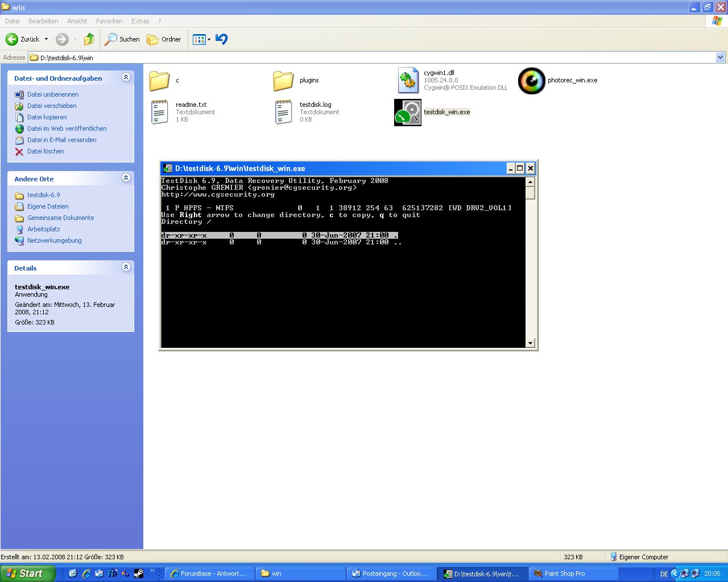Go to testdisk-6.9 under Andere Orte
The height and width of the screenshot is (582, 728).
click(44, 195)
